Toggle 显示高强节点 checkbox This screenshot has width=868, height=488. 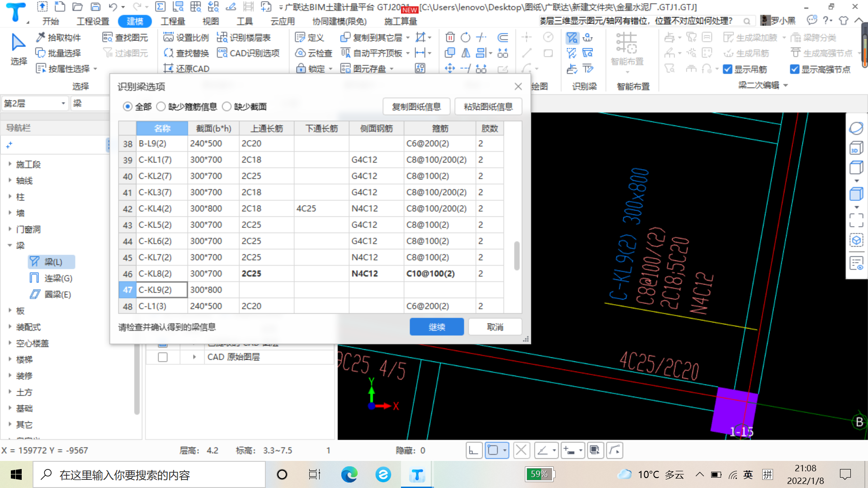(794, 69)
